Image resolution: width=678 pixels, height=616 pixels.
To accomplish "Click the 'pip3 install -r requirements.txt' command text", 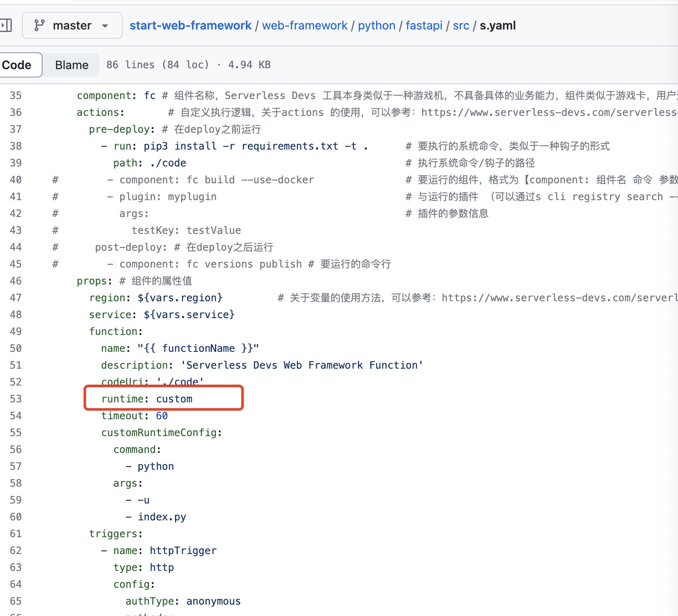I will (241, 146).
